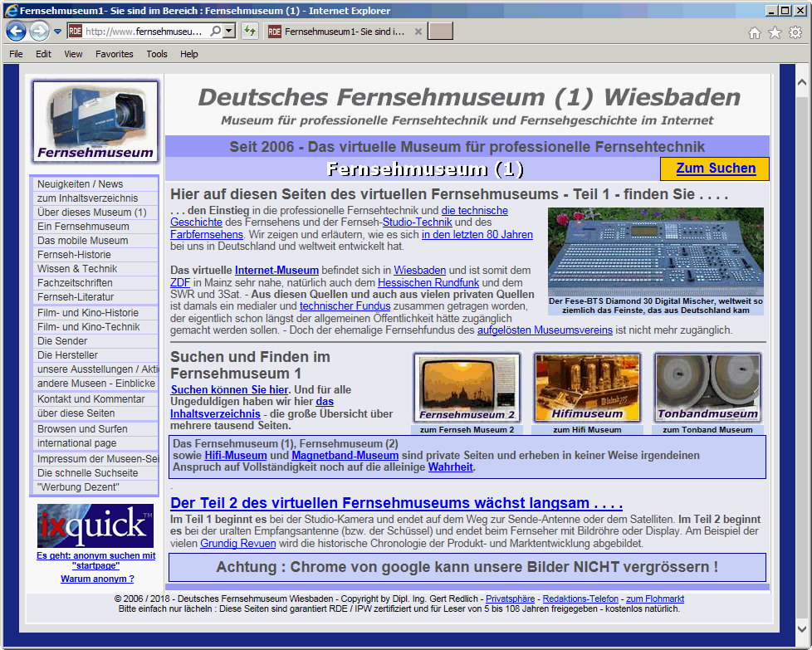Click the ixquick search engine banner
This screenshot has width=812, height=650.
95,525
